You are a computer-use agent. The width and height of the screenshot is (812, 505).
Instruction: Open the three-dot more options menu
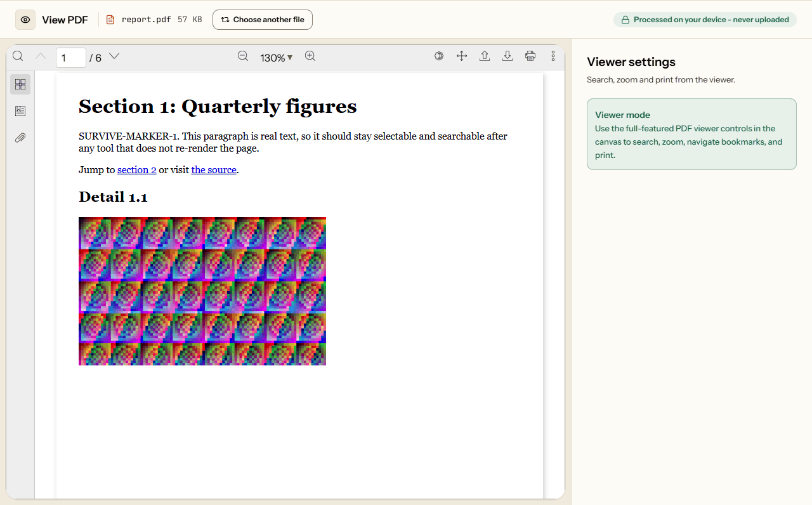click(553, 56)
